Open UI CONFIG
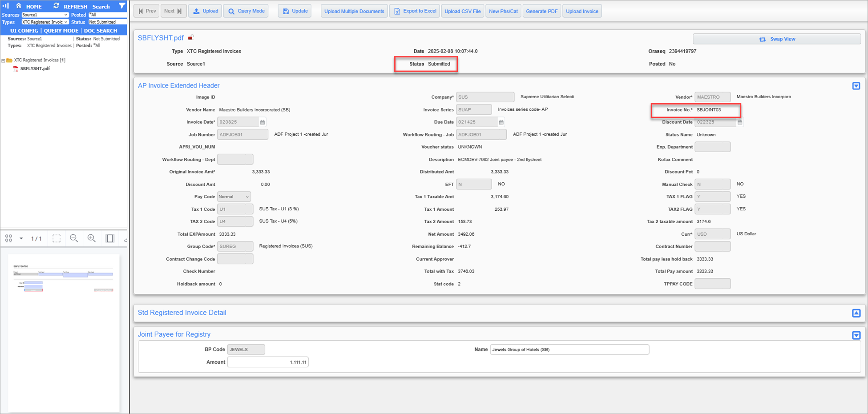 [x=24, y=31]
